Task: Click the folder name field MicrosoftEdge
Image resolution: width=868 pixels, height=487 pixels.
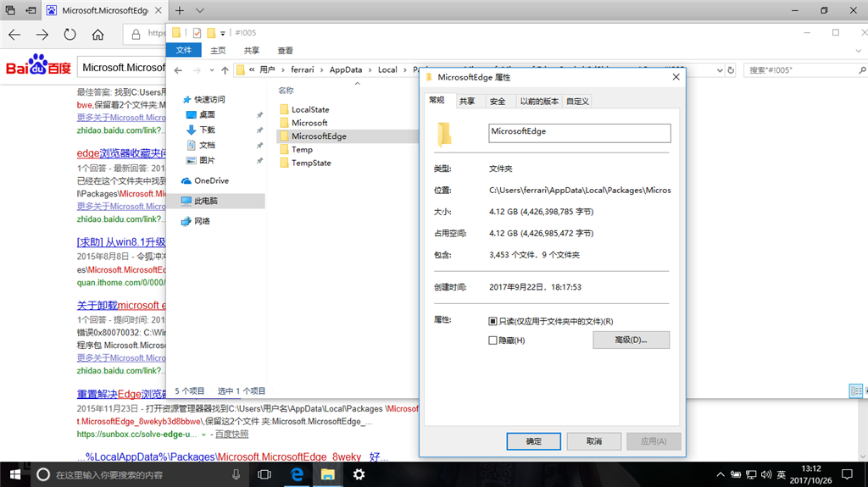Action: (x=580, y=133)
